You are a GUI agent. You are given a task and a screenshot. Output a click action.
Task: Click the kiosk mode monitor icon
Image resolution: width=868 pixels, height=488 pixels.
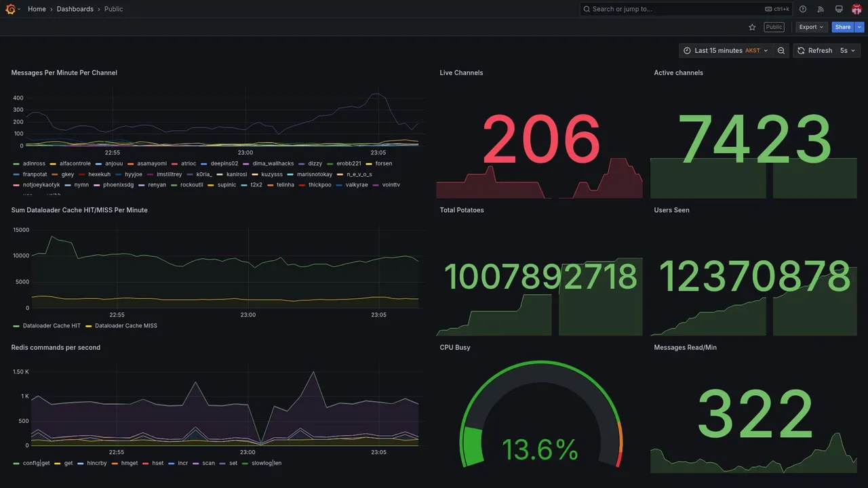(x=839, y=9)
